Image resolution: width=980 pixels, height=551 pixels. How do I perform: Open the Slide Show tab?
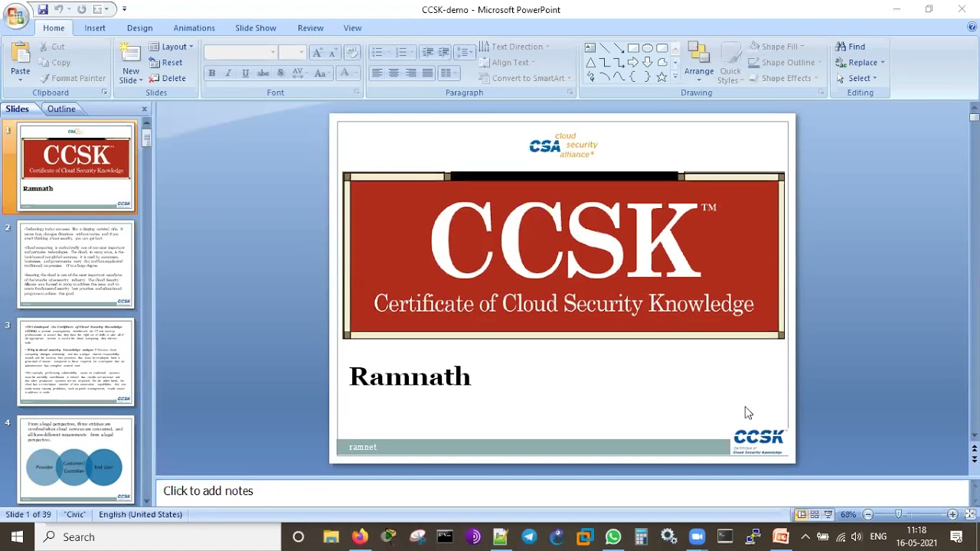(256, 28)
